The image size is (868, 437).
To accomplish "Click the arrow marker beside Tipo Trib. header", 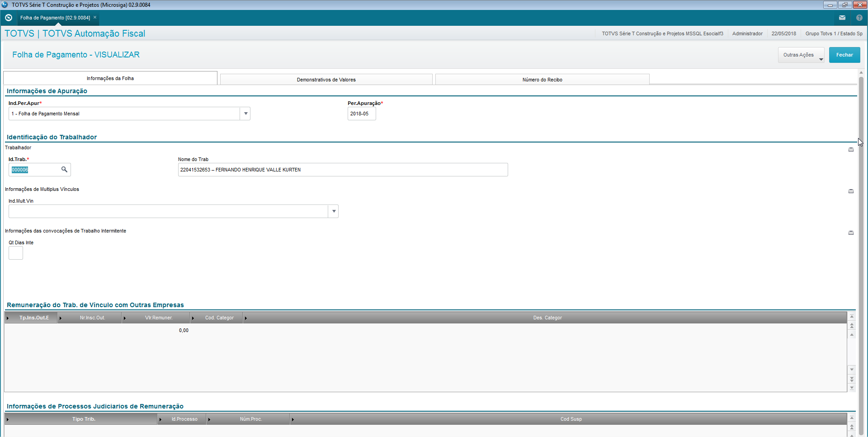I will (x=8, y=419).
